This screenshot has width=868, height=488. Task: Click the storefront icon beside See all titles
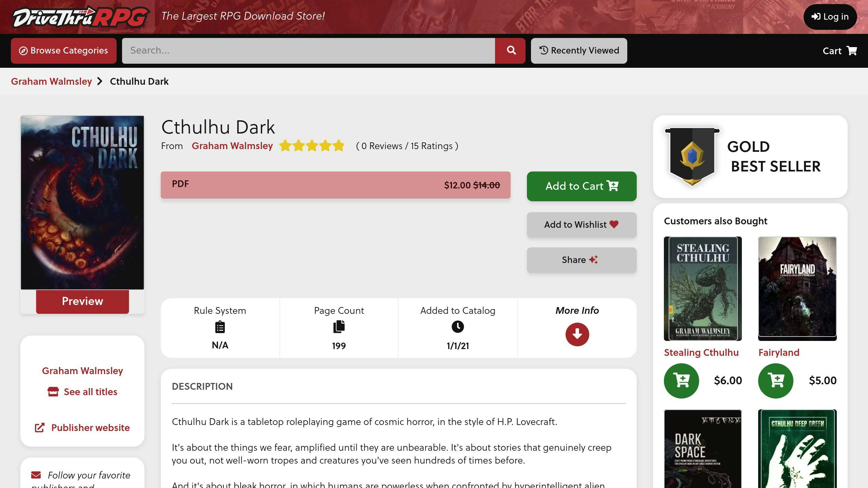click(53, 392)
